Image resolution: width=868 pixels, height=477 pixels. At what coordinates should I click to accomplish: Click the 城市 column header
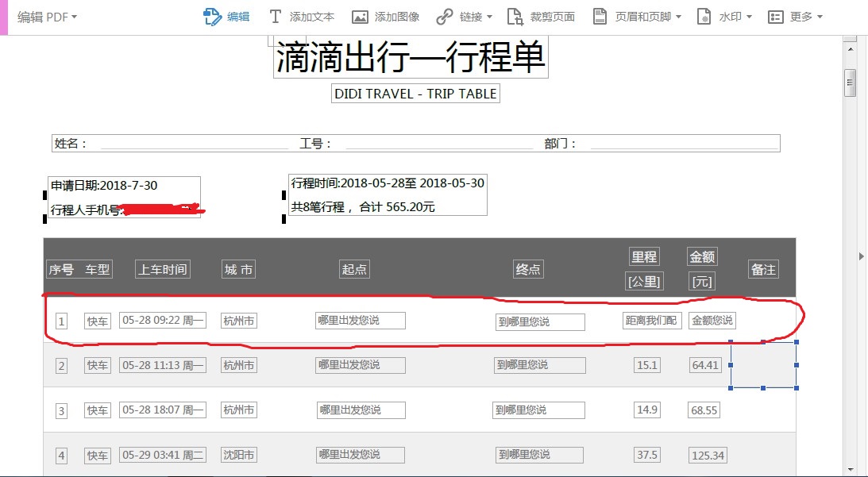[238, 270]
